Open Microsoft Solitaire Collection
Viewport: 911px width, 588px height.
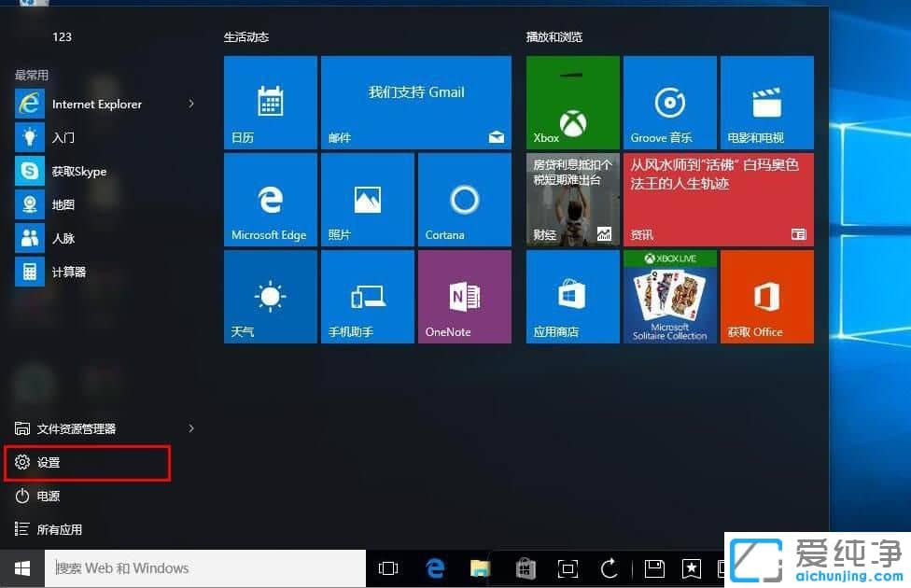tap(668, 297)
